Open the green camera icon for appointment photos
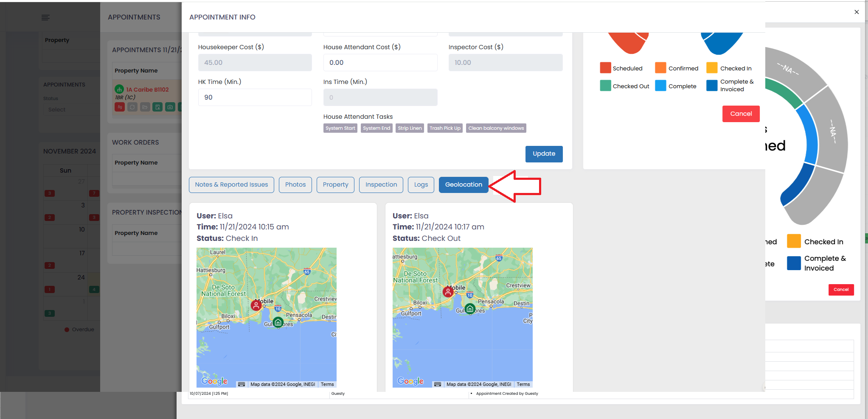Screen dimensions: 868x419 click(170, 107)
